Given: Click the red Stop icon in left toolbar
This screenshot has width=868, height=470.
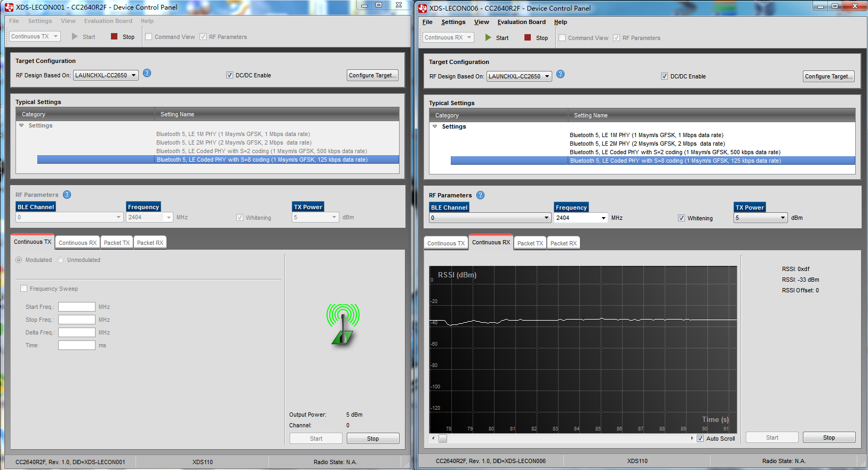Looking at the screenshot, I should (x=114, y=37).
